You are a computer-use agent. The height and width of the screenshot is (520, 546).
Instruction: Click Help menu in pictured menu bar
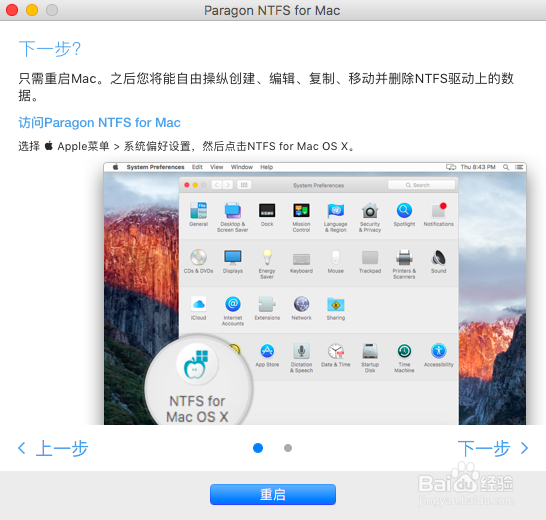266,167
